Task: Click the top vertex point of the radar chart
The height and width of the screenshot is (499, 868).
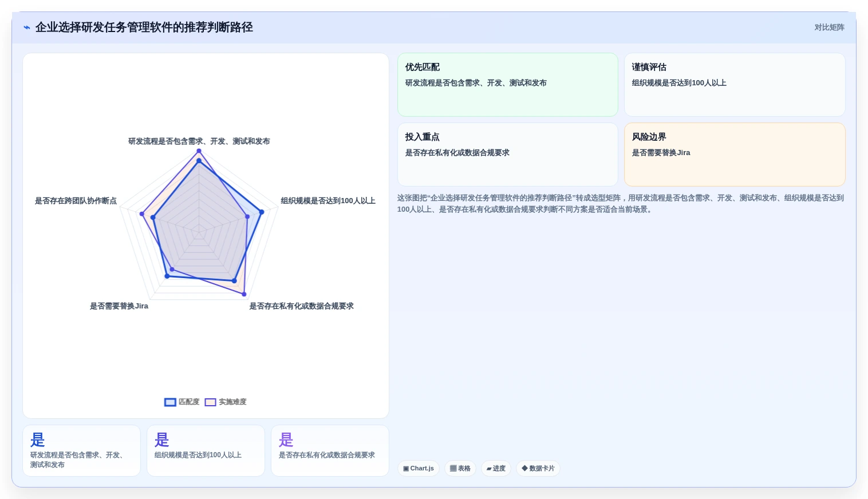Action: pos(199,151)
